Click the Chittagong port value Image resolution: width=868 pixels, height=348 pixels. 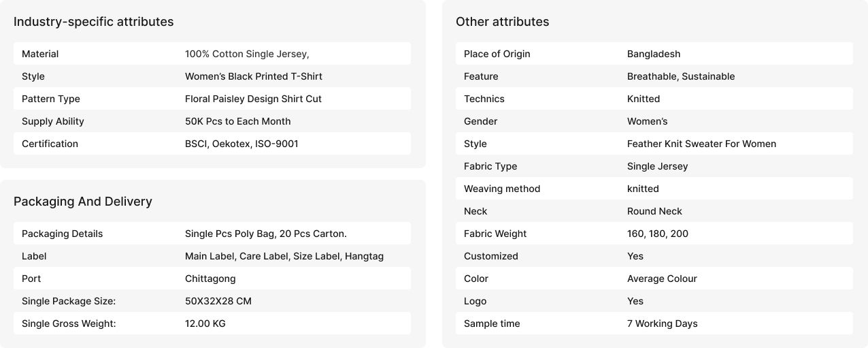[x=210, y=279]
